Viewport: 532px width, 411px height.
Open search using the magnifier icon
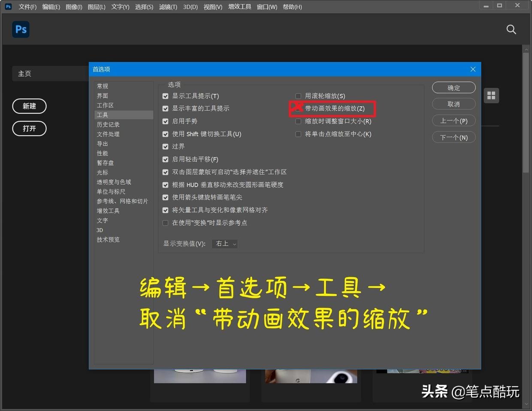pos(511,29)
